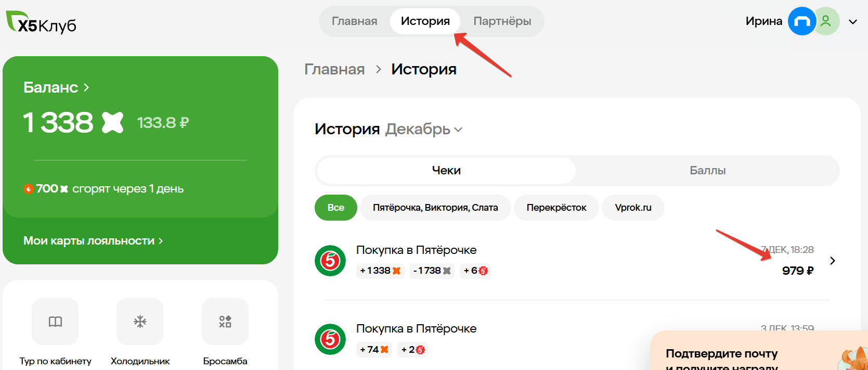868x370 pixels.
Task: Click the Бросамба label
Action: (x=225, y=361)
